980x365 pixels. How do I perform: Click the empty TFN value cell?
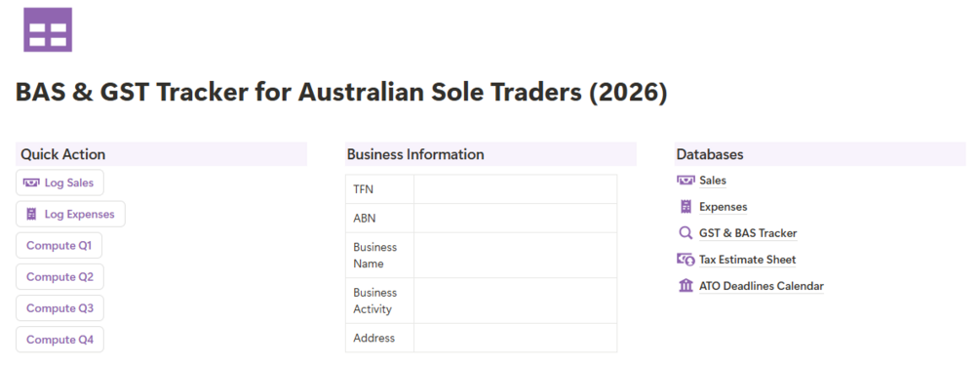(515, 188)
